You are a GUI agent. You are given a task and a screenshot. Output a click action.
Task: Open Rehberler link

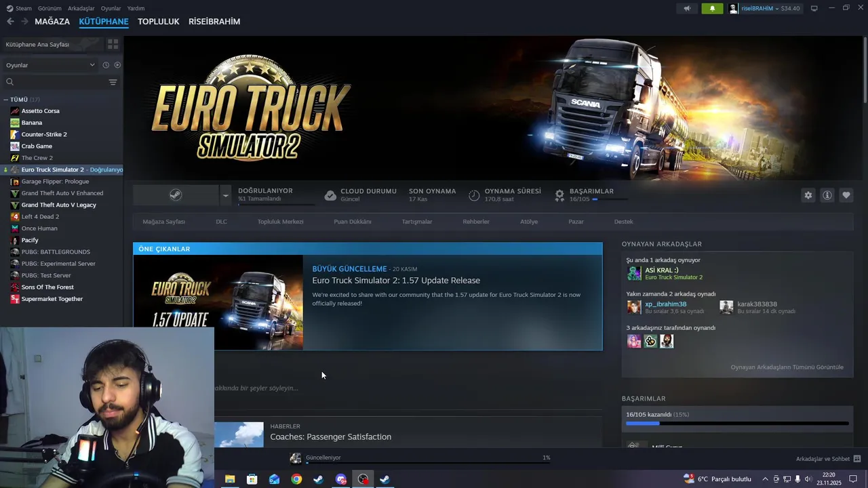[476, 222]
